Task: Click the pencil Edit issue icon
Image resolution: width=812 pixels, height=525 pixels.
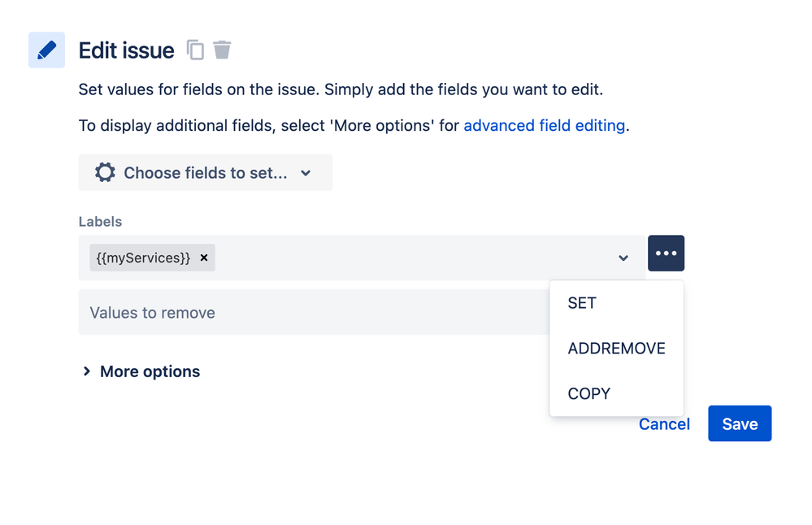Action: point(46,50)
